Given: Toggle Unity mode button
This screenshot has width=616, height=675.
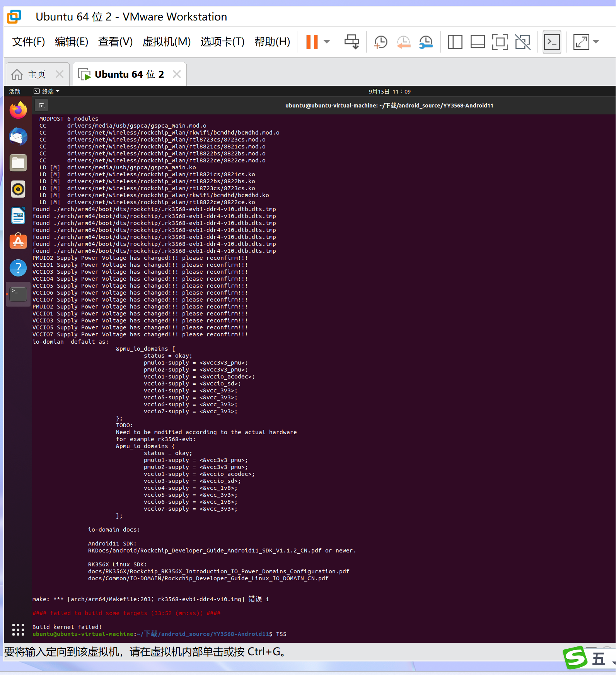Looking at the screenshot, I should (x=522, y=42).
